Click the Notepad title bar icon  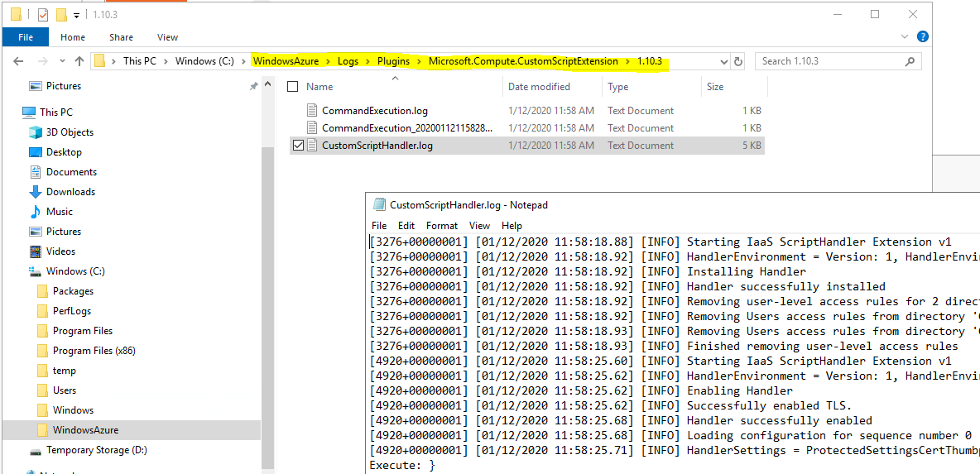[x=378, y=204]
